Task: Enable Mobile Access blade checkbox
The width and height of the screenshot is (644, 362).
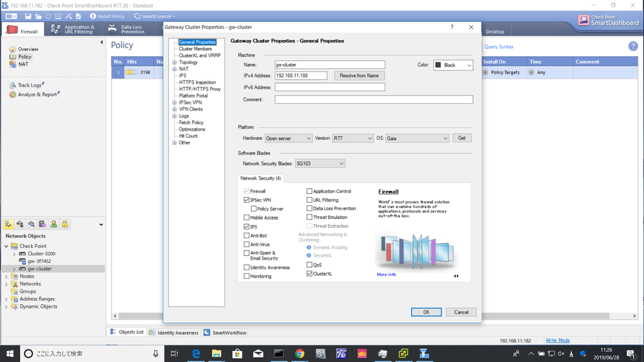Action: pyautogui.click(x=246, y=218)
